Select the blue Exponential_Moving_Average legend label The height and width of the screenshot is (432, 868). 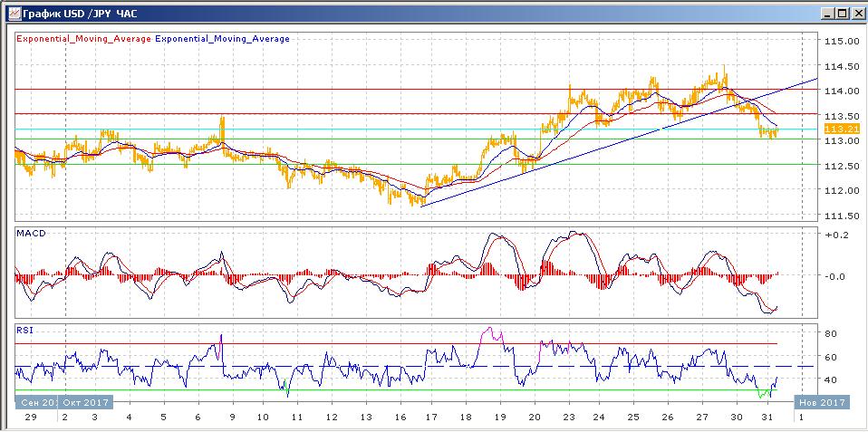tap(223, 39)
